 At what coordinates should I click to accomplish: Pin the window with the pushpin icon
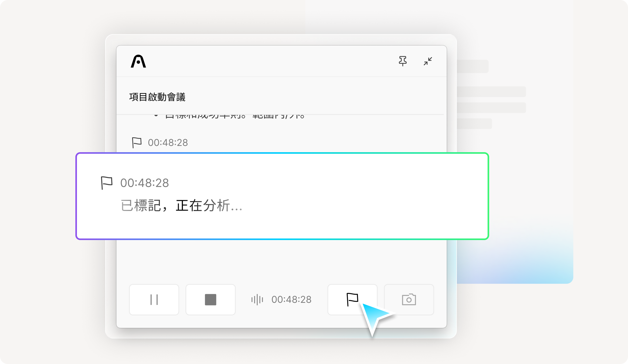point(402,61)
